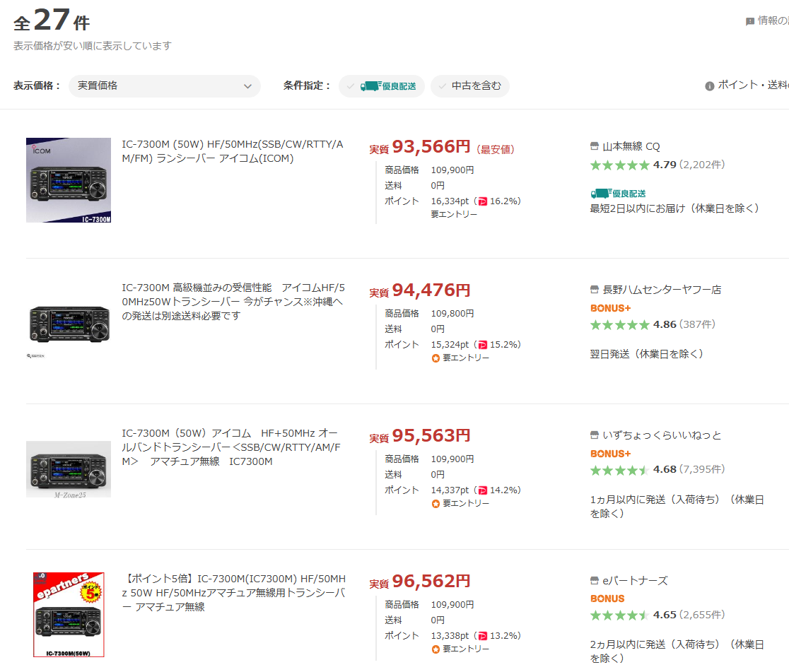Open the 【ポイント5倍】IC-7300M listing title
Screen dimensions: 789x672
[233, 593]
